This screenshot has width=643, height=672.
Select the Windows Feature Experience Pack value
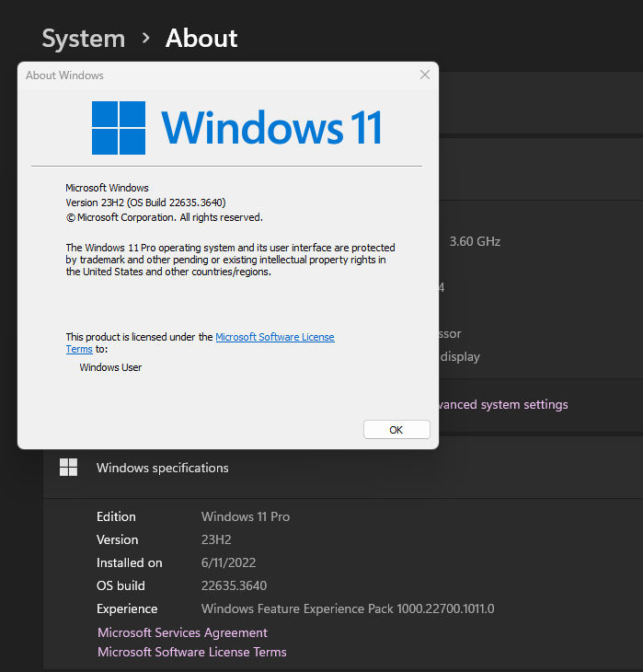348,608
